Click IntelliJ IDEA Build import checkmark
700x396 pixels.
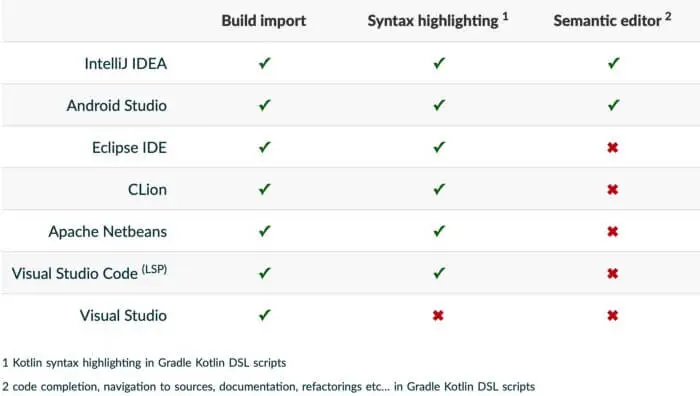pyautogui.click(x=265, y=63)
